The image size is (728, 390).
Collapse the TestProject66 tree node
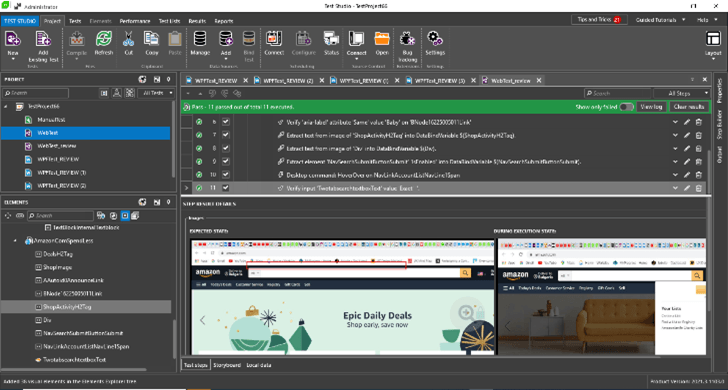click(6, 106)
